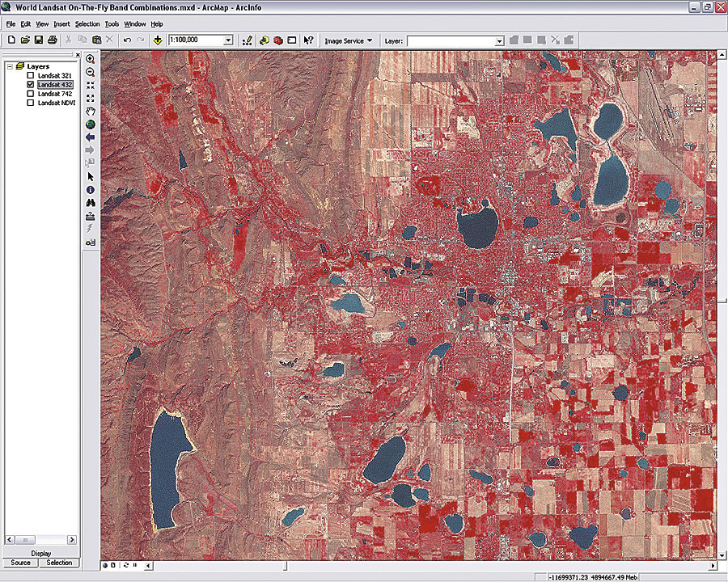Open the Tools menu

[112, 24]
